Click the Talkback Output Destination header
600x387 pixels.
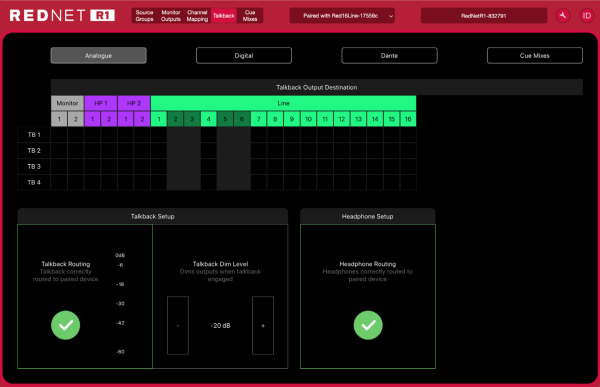click(x=317, y=87)
